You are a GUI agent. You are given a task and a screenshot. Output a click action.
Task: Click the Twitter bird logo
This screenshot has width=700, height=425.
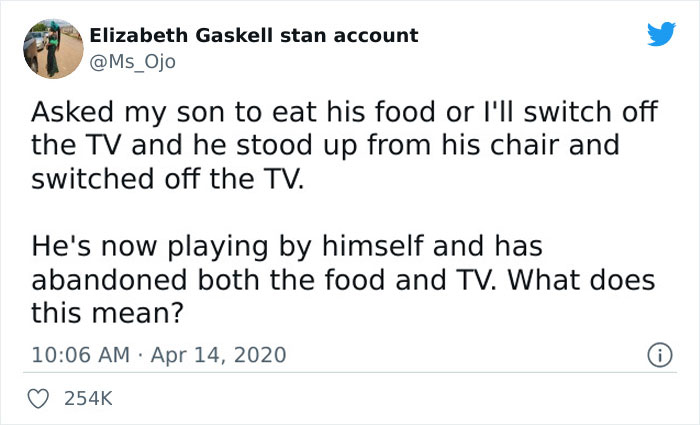(x=661, y=35)
